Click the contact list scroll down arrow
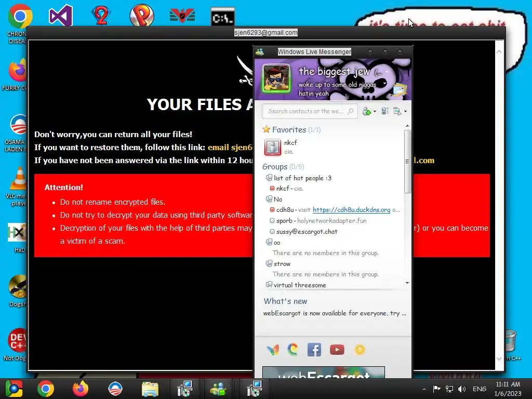The height and width of the screenshot is (399, 532). [407, 283]
